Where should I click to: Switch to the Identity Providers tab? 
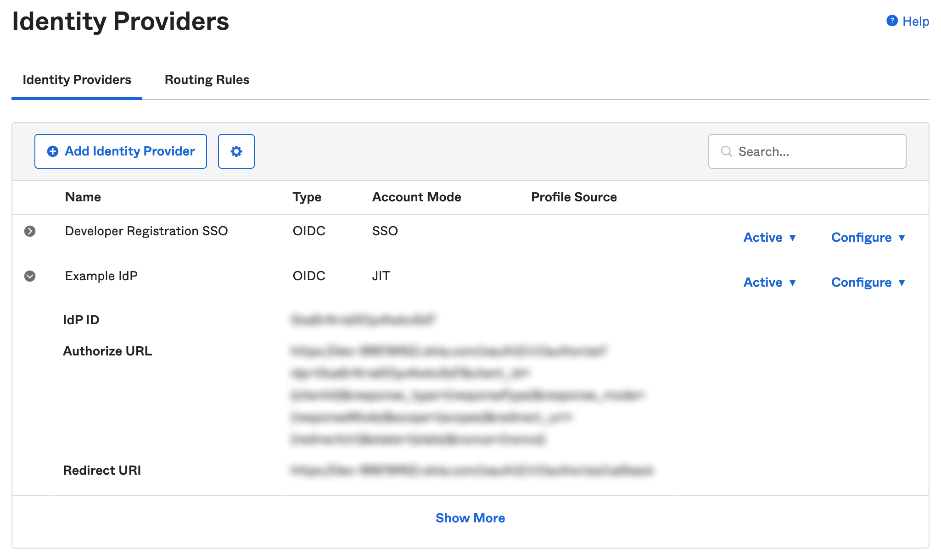click(x=77, y=79)
